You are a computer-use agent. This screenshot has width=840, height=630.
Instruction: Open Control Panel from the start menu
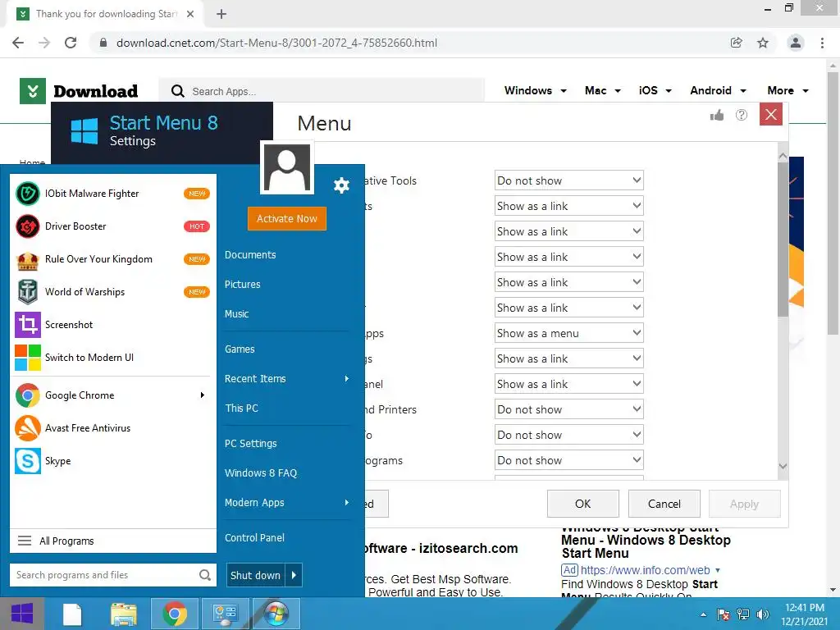pyautogui.click(x=254, y=538)
